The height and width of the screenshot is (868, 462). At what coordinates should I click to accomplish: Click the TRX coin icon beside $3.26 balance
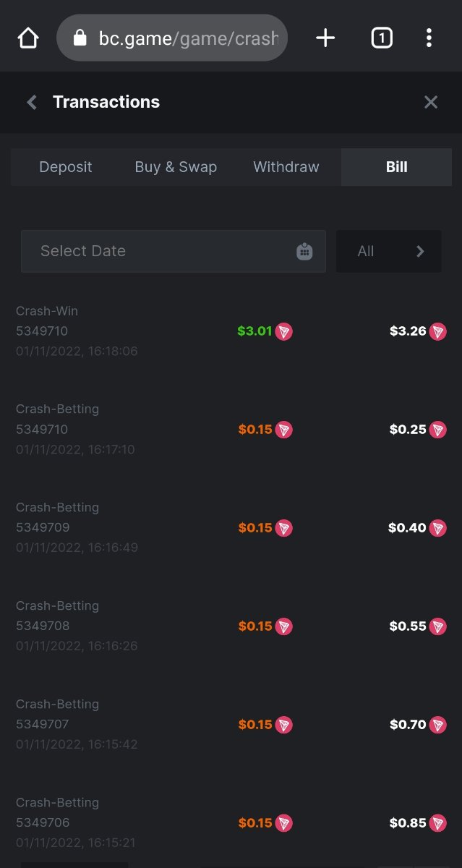[437, 331]
